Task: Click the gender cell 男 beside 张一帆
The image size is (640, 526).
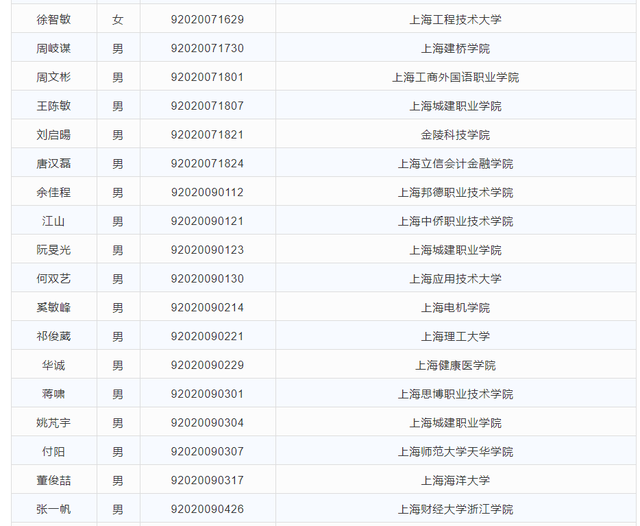Action: 118,509
